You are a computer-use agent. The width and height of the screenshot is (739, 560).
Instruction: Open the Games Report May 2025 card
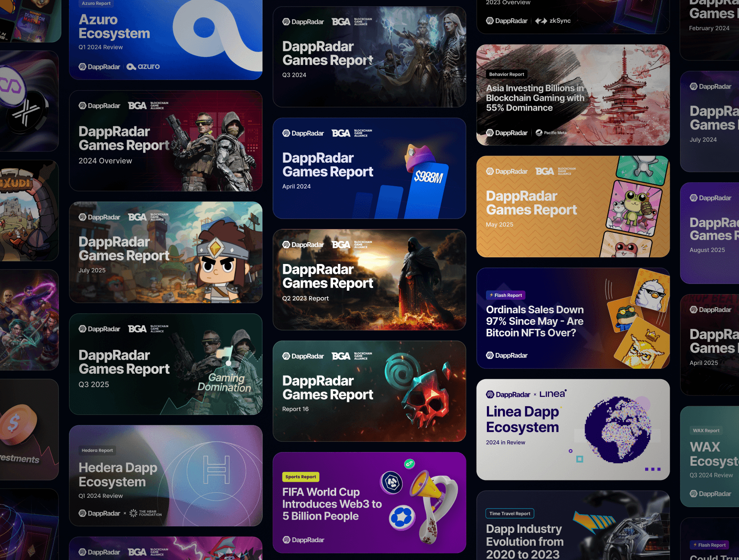coord(573,206)
